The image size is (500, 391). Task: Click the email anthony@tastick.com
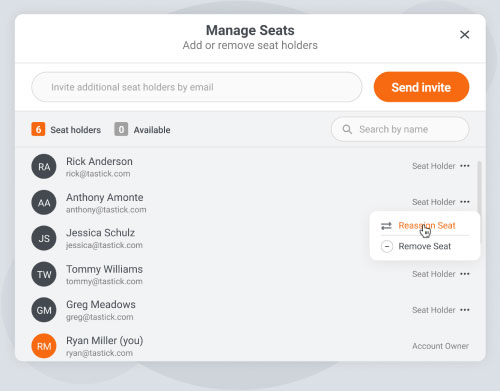point(106,210)
